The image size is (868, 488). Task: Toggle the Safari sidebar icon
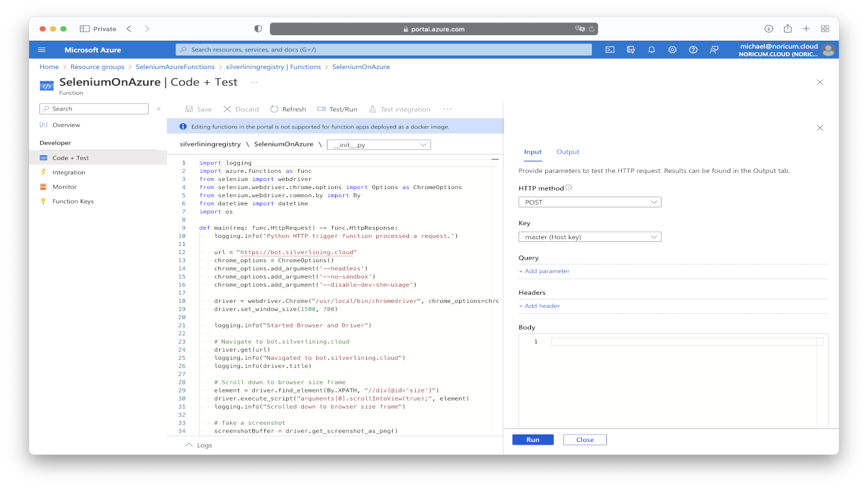pos(85,28)
